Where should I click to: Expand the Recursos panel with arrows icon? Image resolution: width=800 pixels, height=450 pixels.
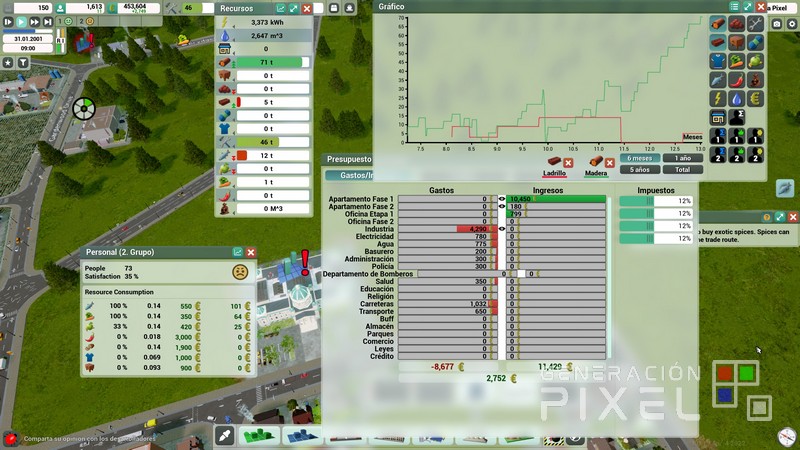tap(294, 8)
